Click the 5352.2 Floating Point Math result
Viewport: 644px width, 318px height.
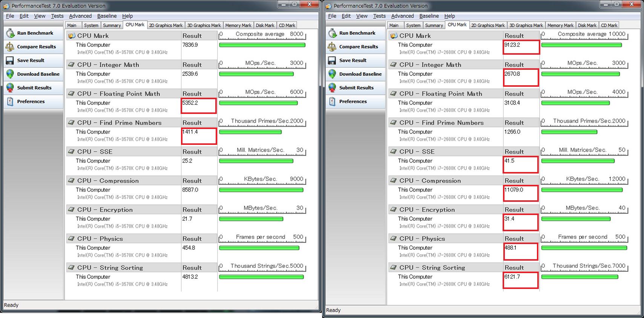coord(190,103)
